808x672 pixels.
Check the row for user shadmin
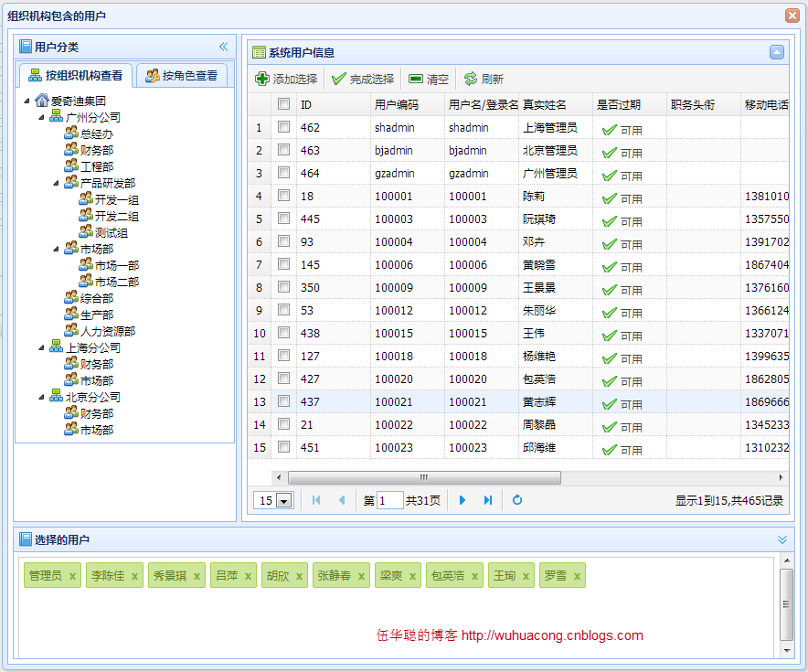coord(283,127)
